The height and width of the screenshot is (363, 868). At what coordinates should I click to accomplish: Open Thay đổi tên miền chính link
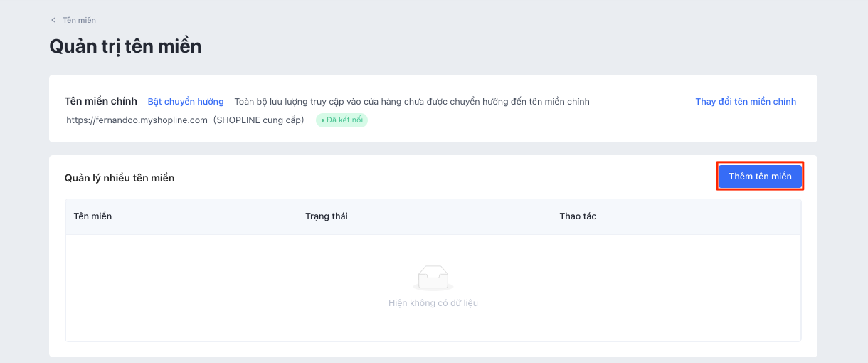746,102
